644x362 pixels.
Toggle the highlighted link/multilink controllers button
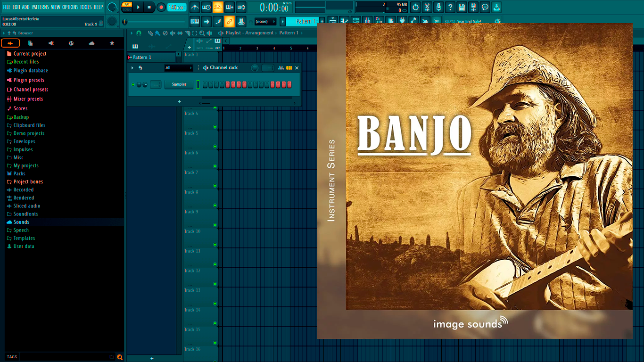pyautogui.click(x=229, y=21)
